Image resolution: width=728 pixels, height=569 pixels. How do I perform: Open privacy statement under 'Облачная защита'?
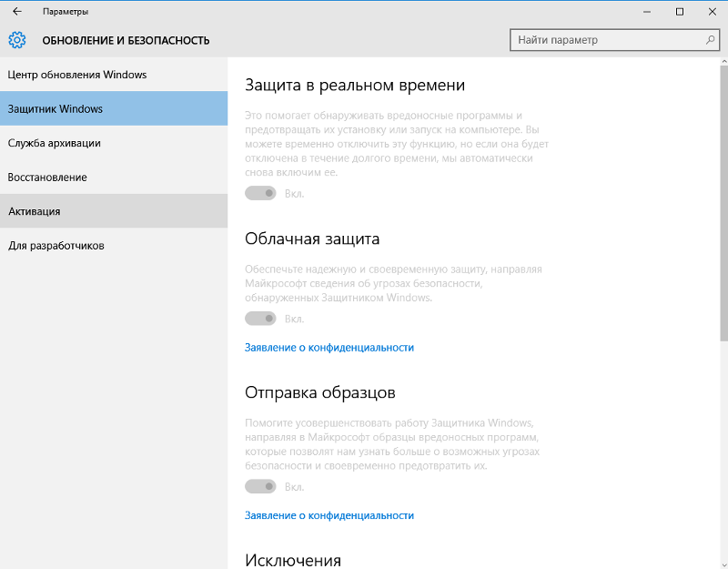tap(329, 348)
